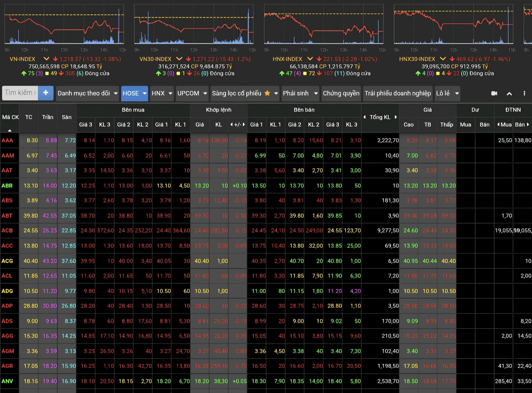
Task: Select stock symbol ABT
Action: point(7,215)
